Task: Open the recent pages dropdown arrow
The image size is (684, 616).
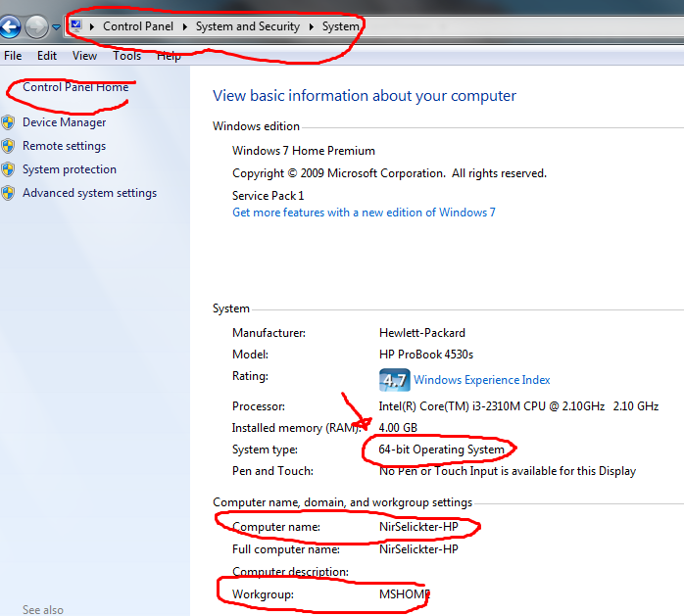Action: pos(56,27)
